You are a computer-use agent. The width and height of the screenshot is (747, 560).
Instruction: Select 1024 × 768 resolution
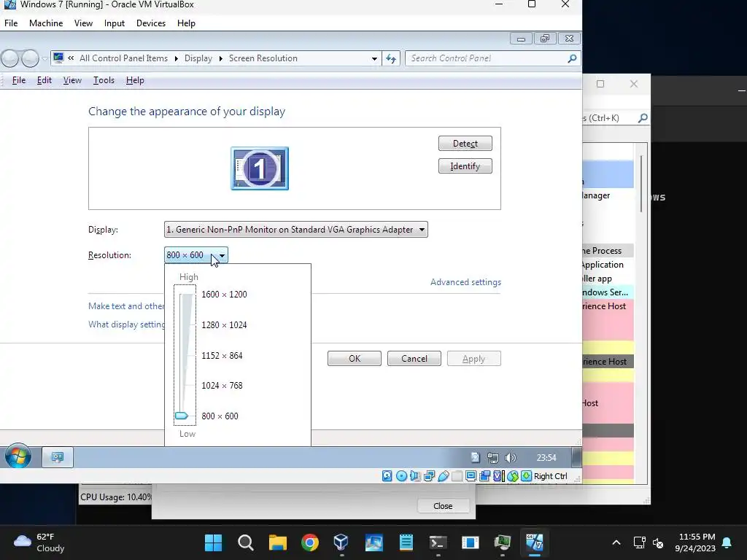pos(222,385)
